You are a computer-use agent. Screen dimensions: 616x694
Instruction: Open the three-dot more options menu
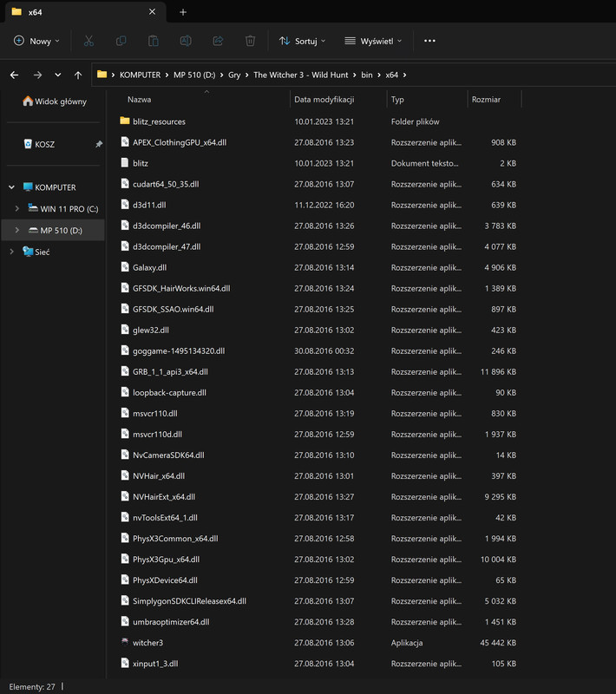[x=429, y=41]
